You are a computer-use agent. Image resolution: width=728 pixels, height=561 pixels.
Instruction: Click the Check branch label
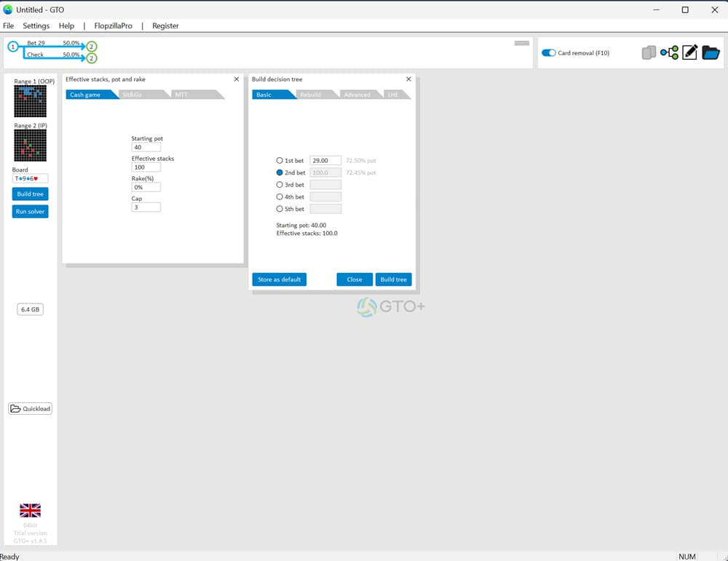tap(35, 55)
